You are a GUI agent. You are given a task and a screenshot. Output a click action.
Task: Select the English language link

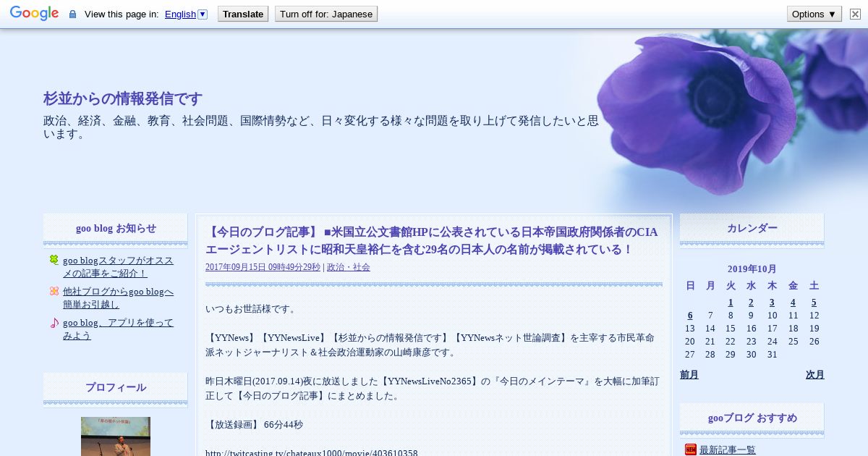coord(180,14)
